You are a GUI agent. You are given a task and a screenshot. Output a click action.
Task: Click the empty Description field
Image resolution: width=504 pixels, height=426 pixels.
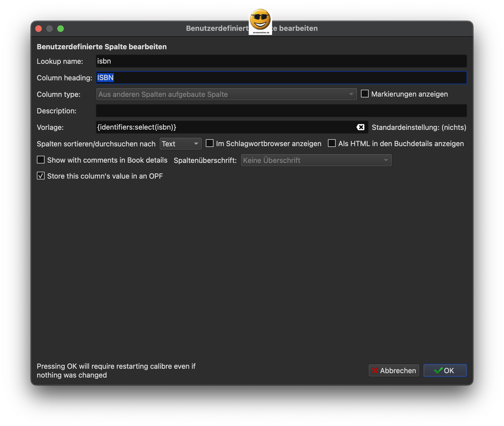pyautogui.click(x=281, y=111)
